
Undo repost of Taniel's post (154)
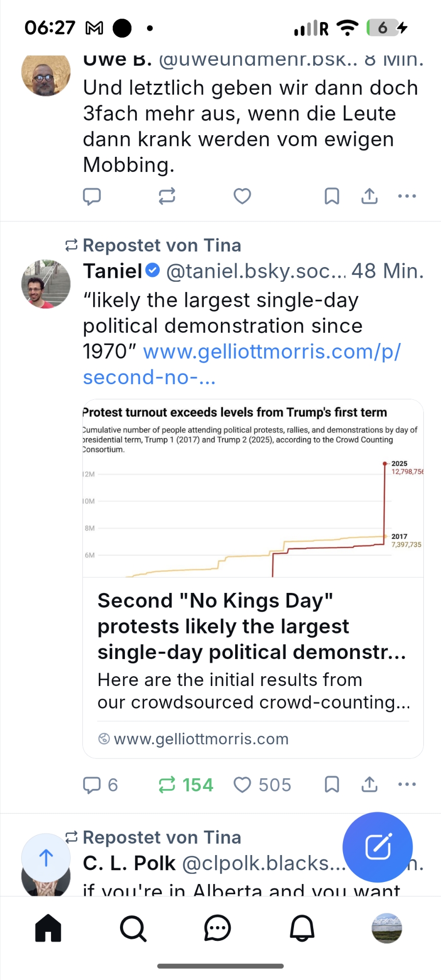[x=167, y=784]
